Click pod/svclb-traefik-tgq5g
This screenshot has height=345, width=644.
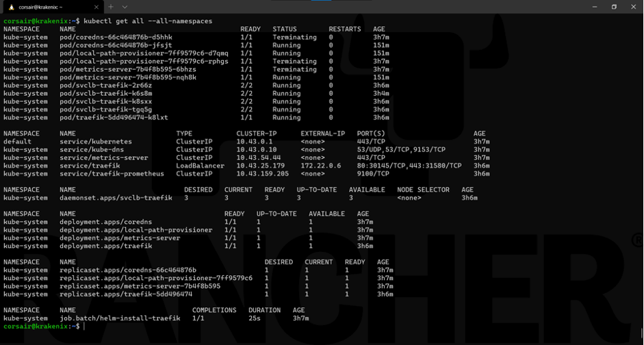coord(105,110)
